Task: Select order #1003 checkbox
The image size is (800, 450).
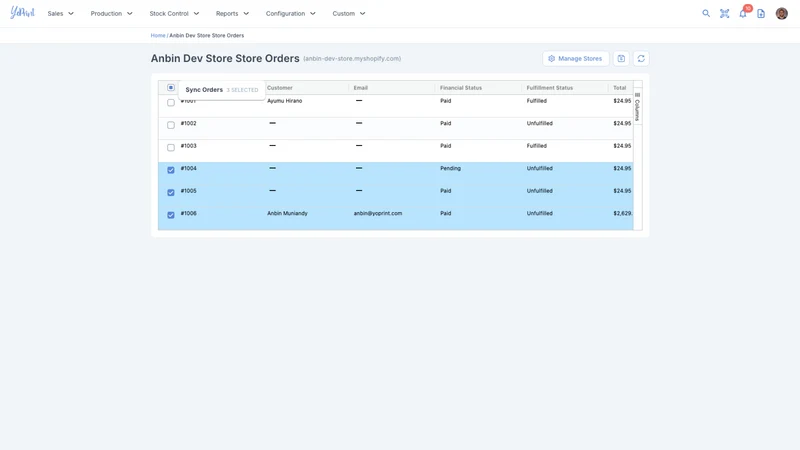Action: click(171, 147)
